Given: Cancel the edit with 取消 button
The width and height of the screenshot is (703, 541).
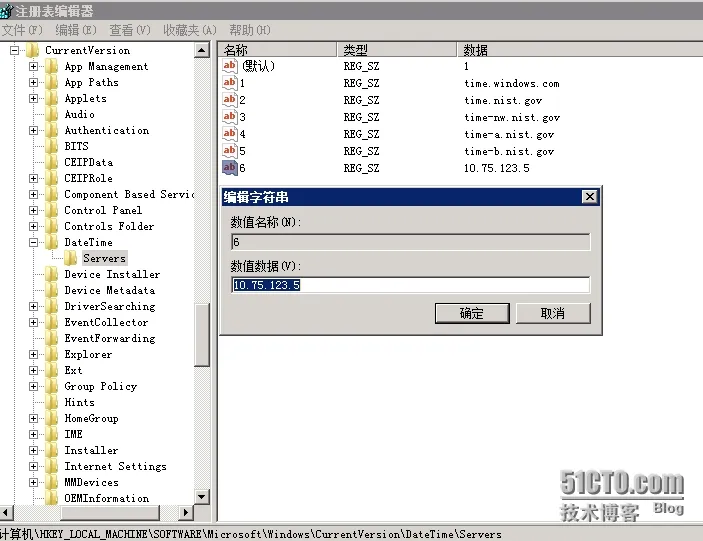Looking at the screenshot, I should [553, 313].
